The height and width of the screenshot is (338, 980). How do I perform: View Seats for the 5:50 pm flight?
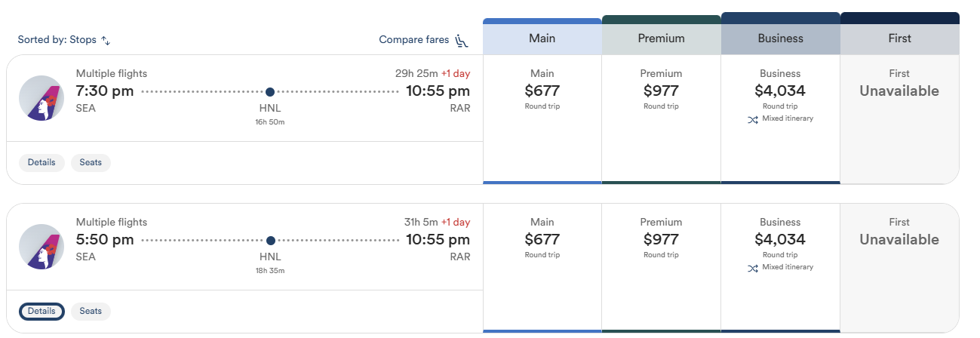(x=91, y=311)
